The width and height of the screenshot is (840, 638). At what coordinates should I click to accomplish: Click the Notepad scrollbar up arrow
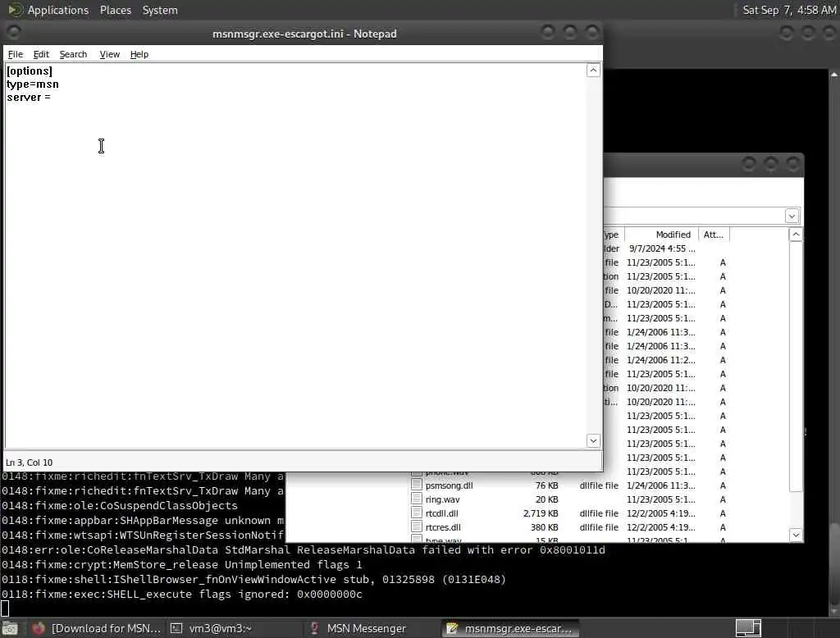click(593, 71)
